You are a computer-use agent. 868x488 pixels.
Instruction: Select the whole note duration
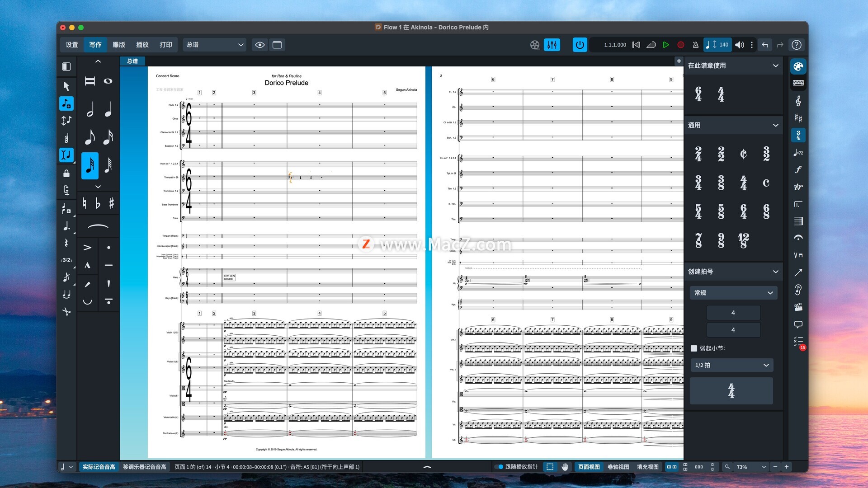(x=108, y=81)
